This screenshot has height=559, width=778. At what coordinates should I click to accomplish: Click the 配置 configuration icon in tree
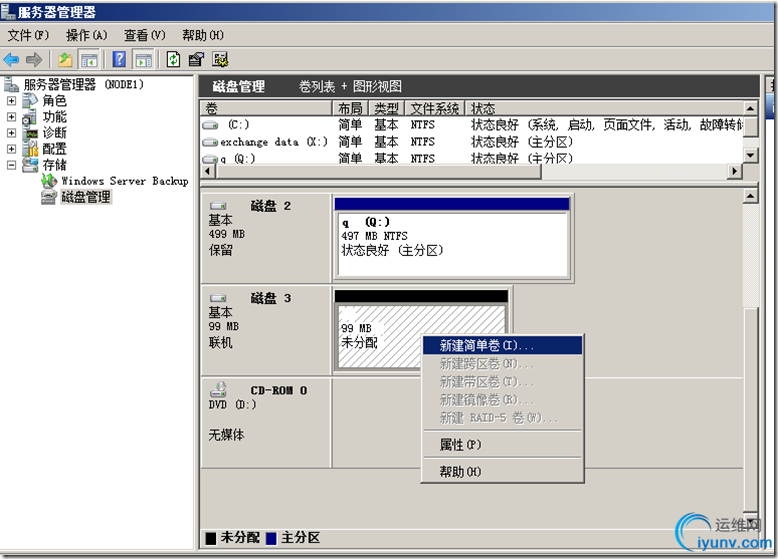click(30, 149)
